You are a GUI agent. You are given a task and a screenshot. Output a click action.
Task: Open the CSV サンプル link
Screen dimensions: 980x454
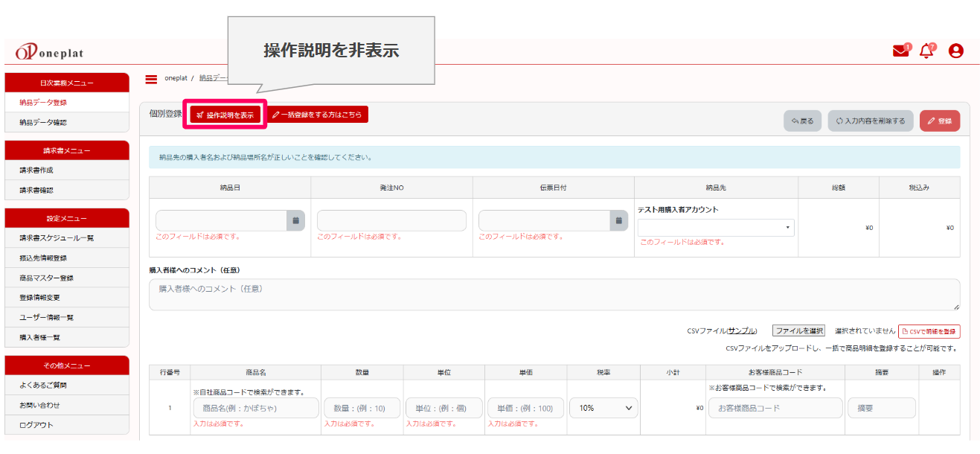741,331
